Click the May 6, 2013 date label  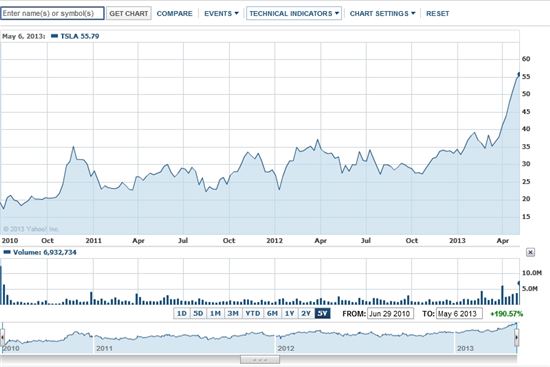click(24, 36)
